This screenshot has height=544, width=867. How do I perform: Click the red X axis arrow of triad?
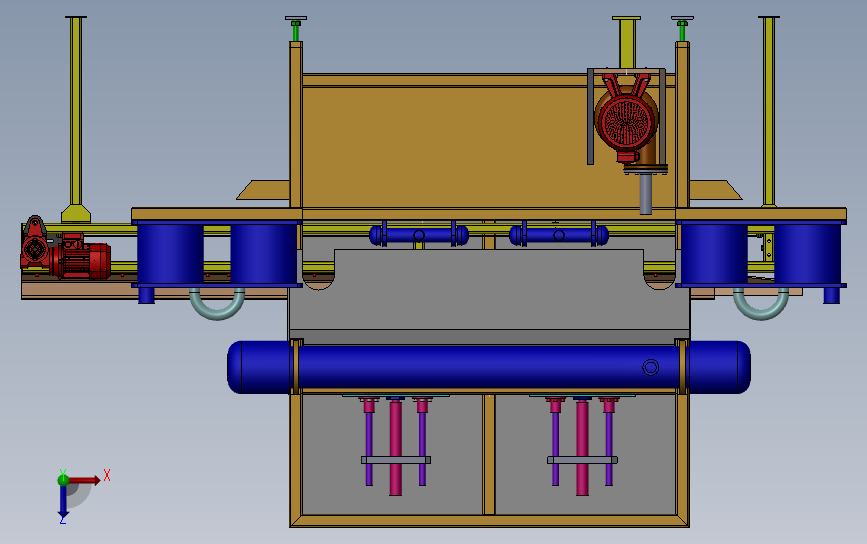[84, 480]
